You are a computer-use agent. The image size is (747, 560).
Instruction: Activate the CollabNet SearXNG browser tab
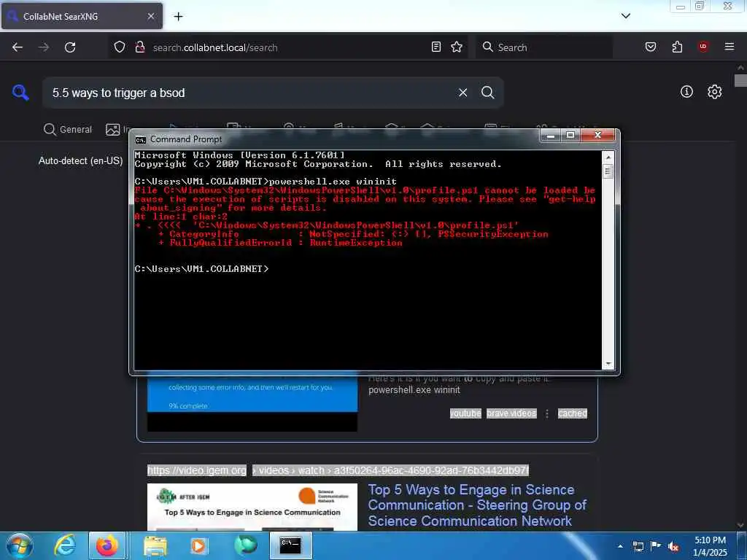pyautogui.click(x=82, y=16)
